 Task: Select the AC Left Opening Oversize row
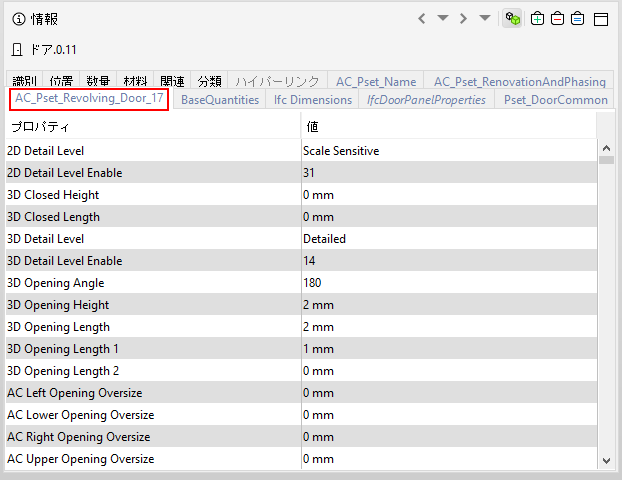301,392
